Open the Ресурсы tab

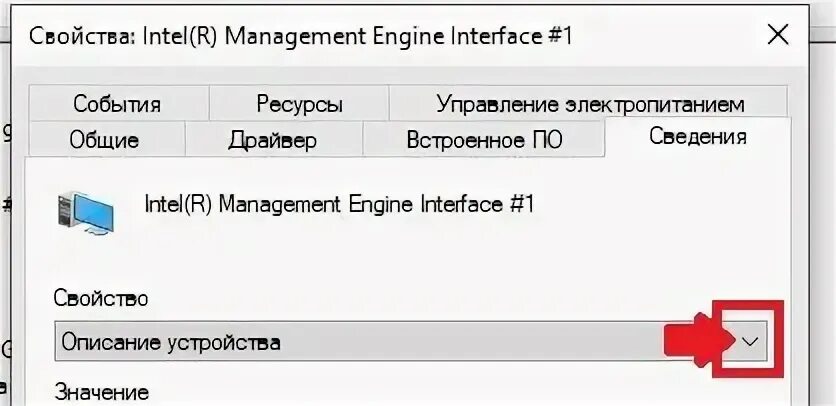pyautogui.click(x=299, y=104)
